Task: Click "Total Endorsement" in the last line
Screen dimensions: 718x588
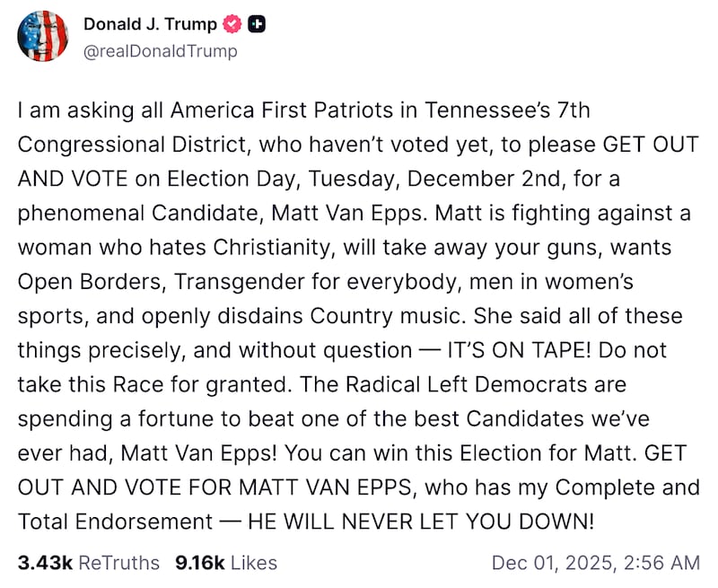Action: pos(114,521)
